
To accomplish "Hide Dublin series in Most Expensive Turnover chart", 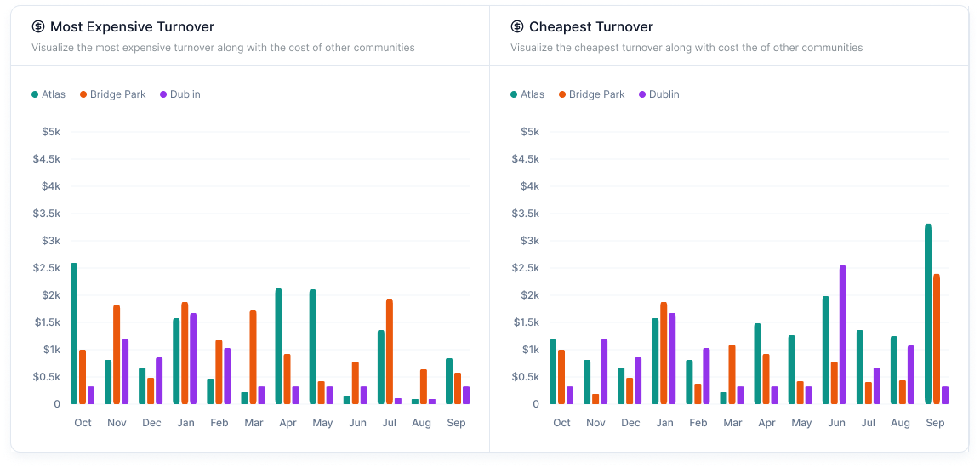I will (x=179, y=94).
